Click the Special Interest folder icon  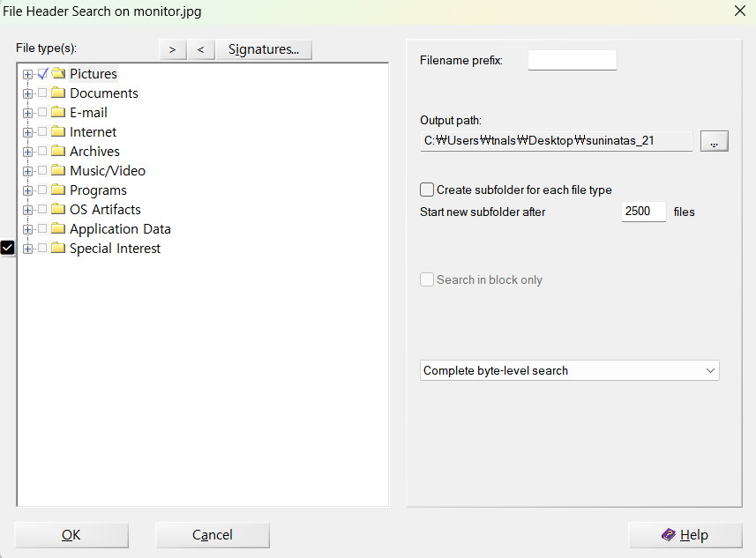point(58,249)
